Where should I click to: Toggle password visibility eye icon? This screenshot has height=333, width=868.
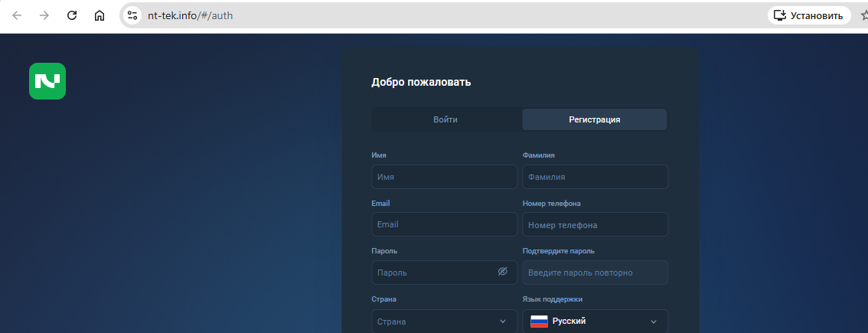coord(503,272)
